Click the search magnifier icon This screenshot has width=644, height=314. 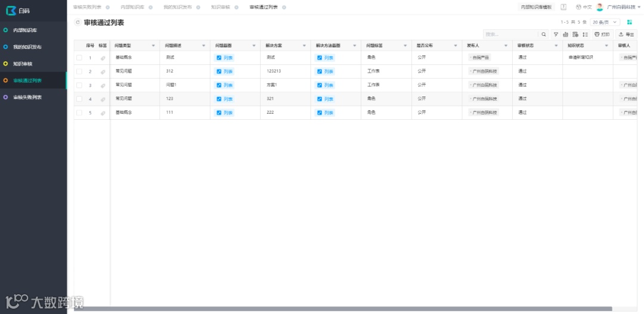[x=544, y=35]
